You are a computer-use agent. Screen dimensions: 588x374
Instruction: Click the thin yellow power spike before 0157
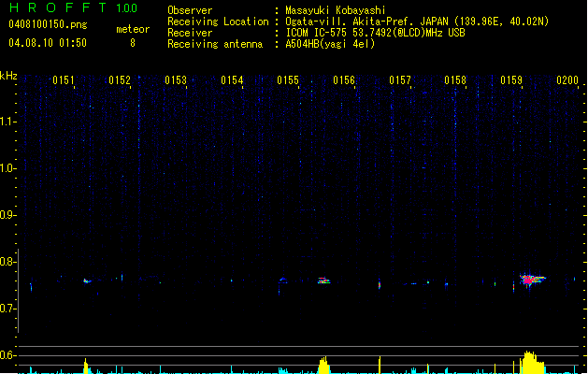pyautogui.click(x=380, y=365)
